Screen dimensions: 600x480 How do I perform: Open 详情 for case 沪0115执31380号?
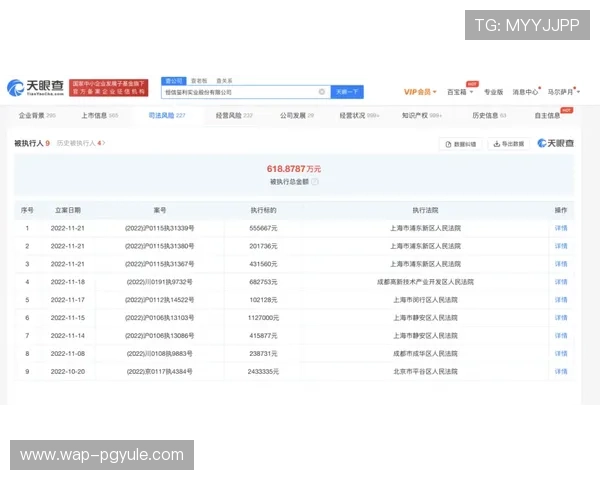pos(561,246)
